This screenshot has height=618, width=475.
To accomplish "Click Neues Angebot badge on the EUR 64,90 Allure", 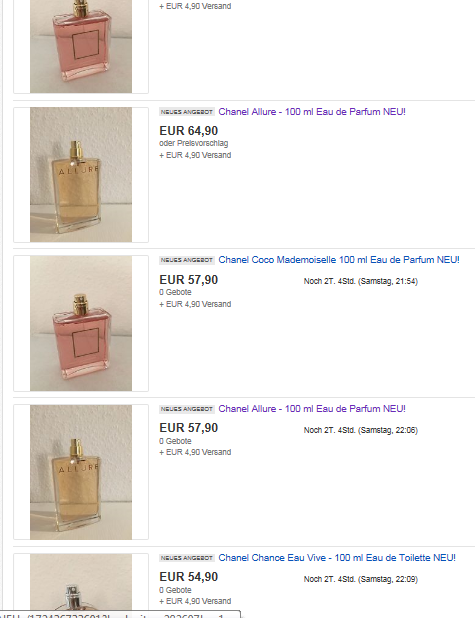I will (187, 112).
